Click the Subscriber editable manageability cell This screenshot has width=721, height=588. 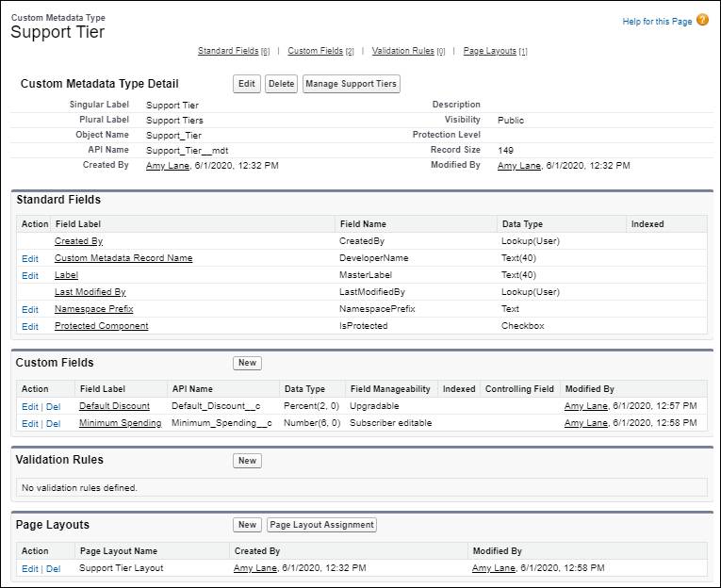click(391, 423)
